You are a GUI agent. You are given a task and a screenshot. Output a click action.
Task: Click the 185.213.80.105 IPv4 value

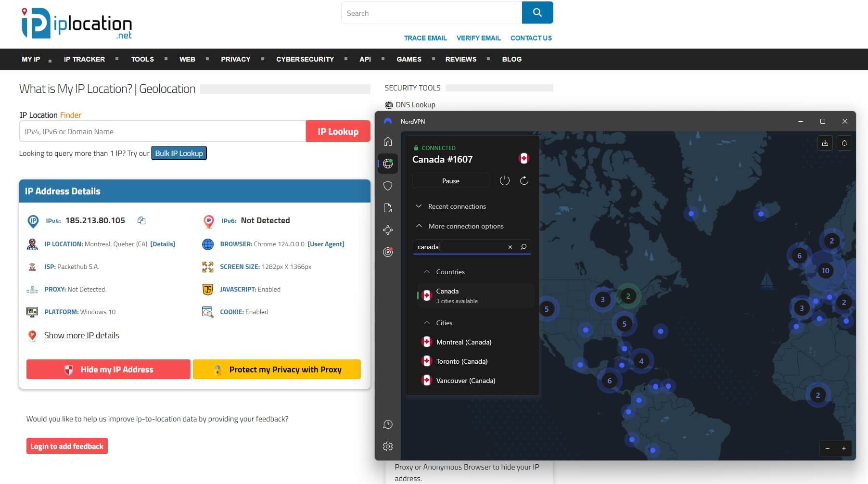pos(95,220)
